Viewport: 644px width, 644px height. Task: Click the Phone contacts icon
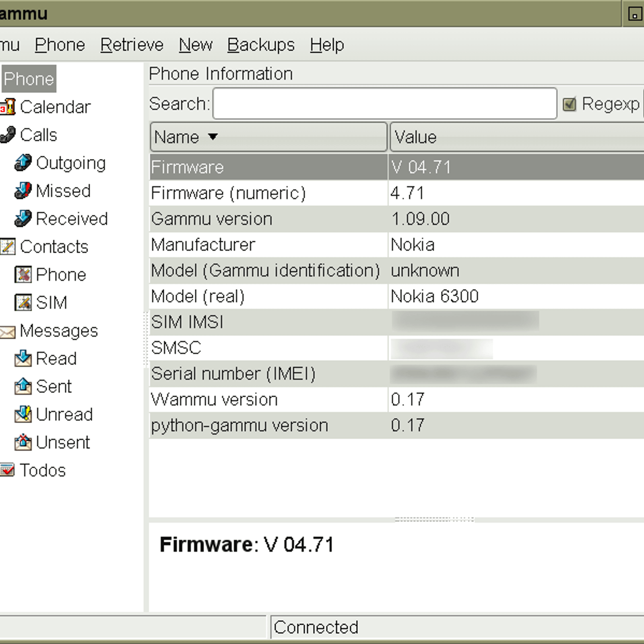23,275
